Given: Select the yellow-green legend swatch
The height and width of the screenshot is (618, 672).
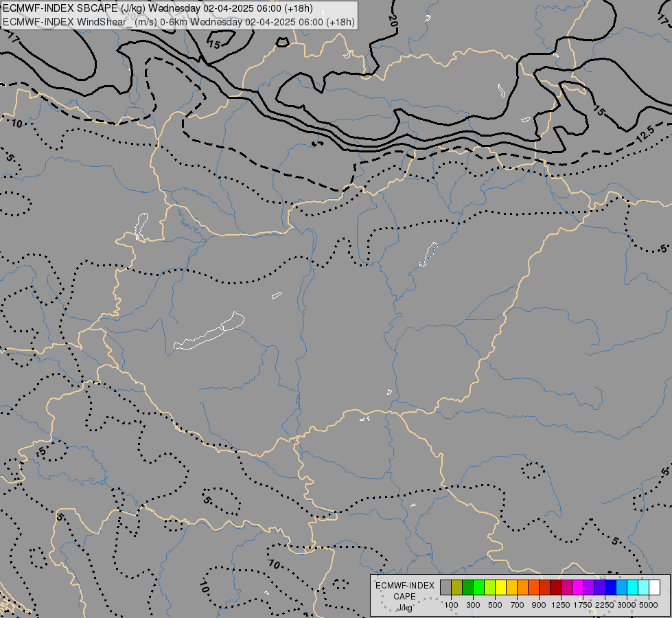Looking at the screenshot, I should [490, 587].
